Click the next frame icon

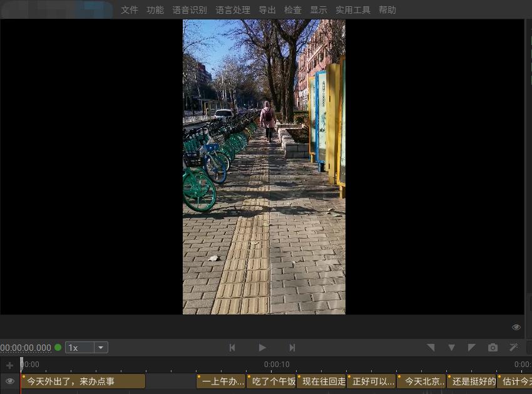[292, 348]
